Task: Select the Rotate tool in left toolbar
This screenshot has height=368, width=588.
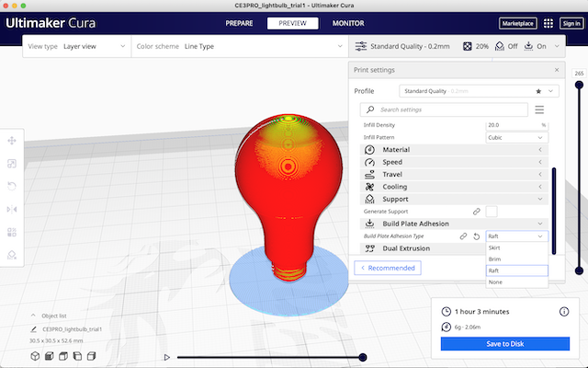Action: [12, 186]
